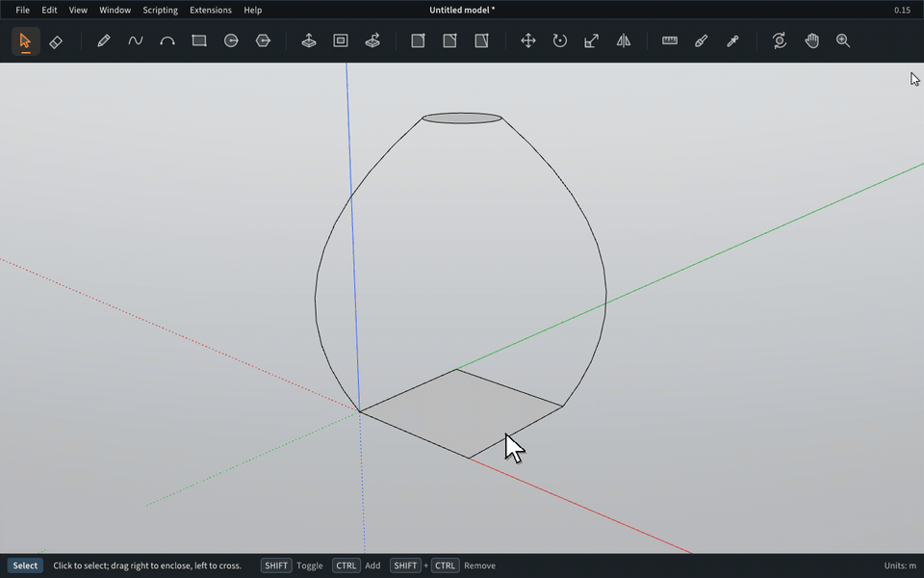Select the Rotate tool
This screenshot has width=924, height=578.
[560, 40]
